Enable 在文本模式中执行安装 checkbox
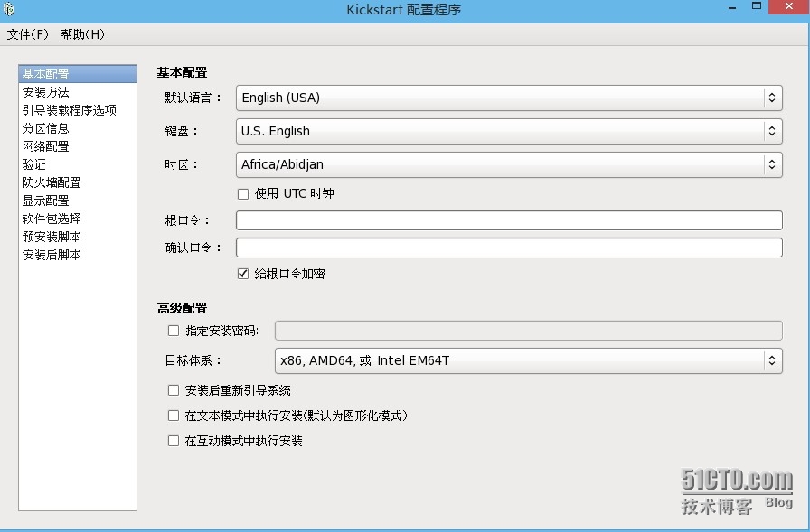 coord(174,415)
